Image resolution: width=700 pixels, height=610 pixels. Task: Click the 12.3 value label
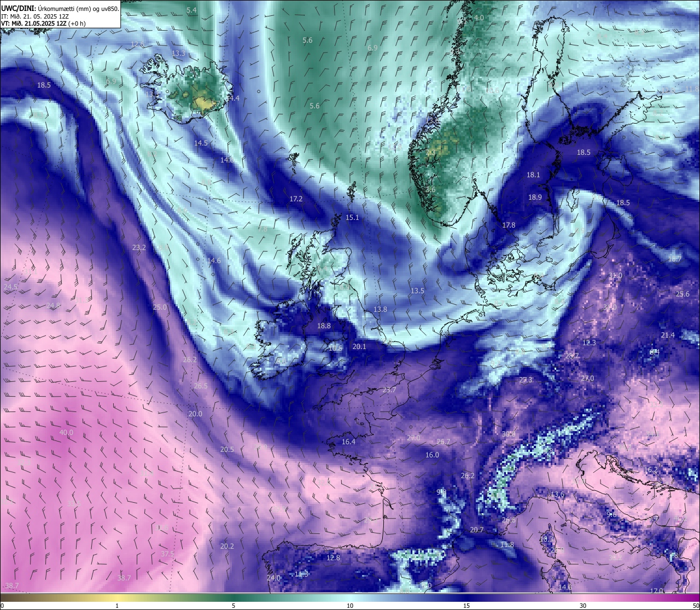pos(589,343)
